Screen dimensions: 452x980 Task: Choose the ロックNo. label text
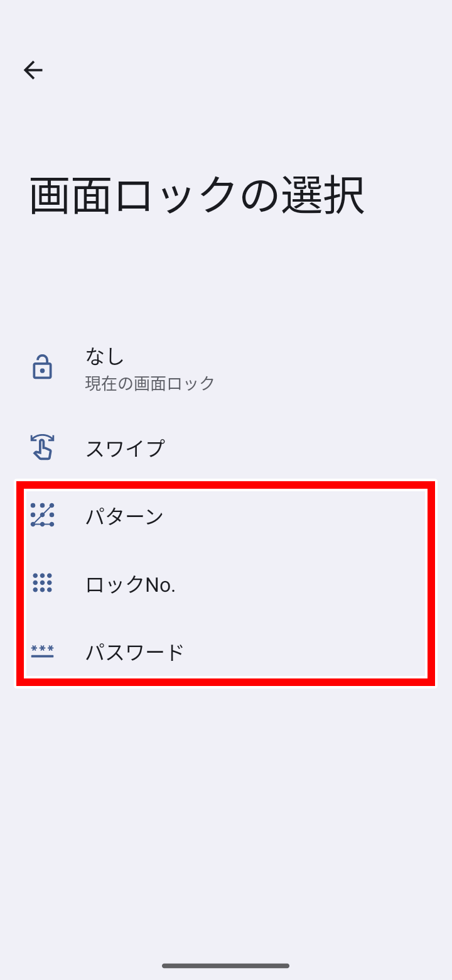131,584
